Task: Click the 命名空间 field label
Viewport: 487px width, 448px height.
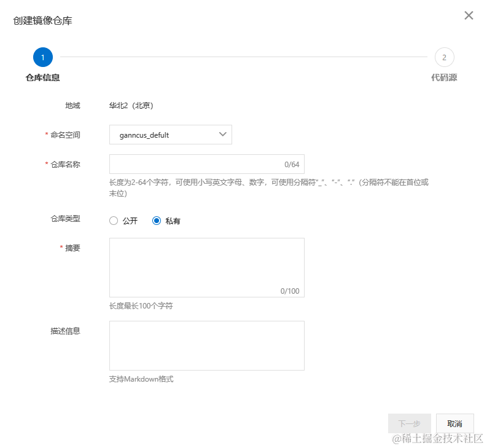Action: point(65,135)
